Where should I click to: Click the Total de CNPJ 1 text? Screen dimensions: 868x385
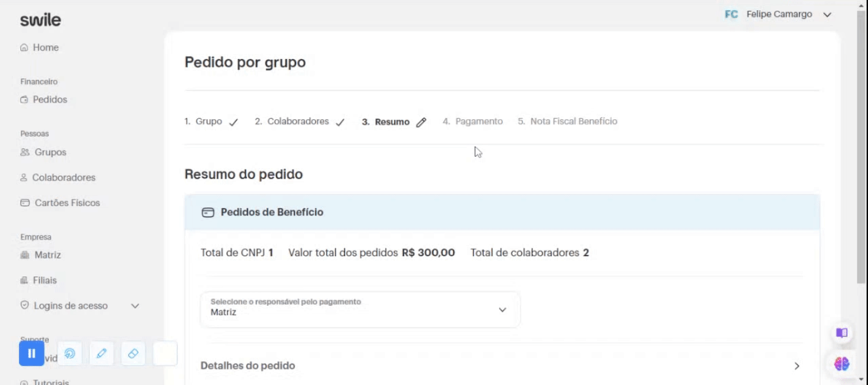point(237,253)
